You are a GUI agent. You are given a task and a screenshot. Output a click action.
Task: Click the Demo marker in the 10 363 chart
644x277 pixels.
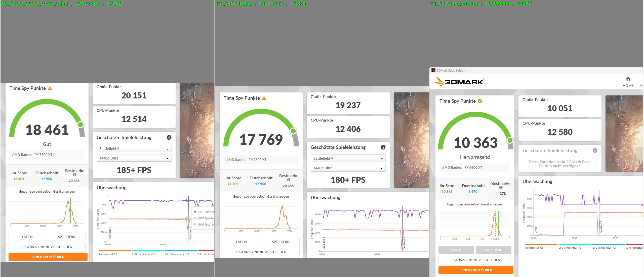(x=536, y=230)
